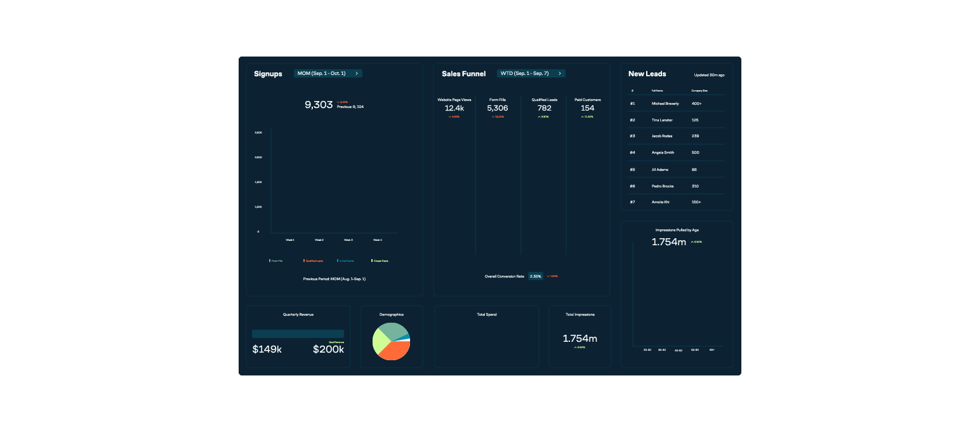
Task: Click the Quarterly Revenue progress bar
Action: click(298, 334)
